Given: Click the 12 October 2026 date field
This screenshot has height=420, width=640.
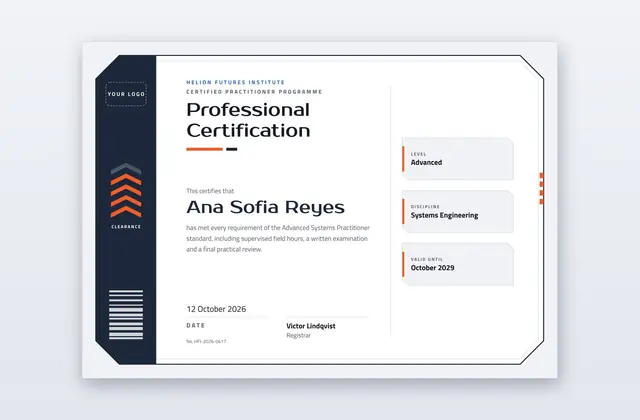Looking at the screenshot, I should click(216, 309).
